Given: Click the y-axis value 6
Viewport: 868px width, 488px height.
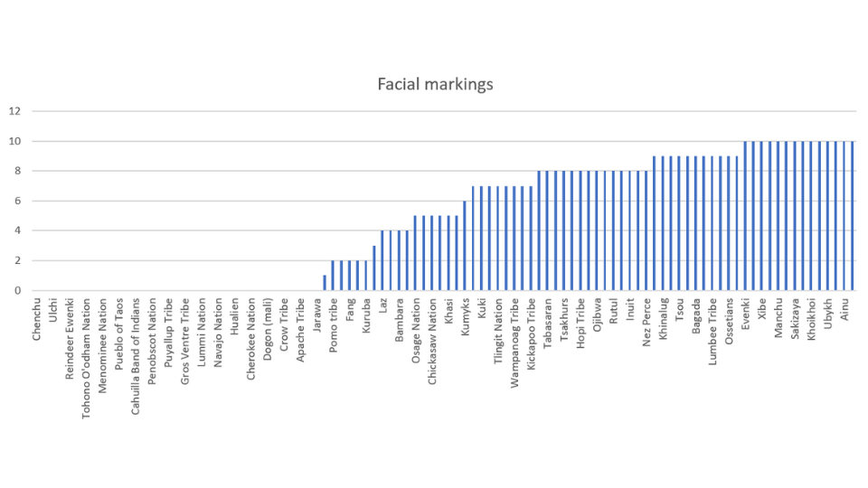Looking at the screenshot, I should (18, 201).
